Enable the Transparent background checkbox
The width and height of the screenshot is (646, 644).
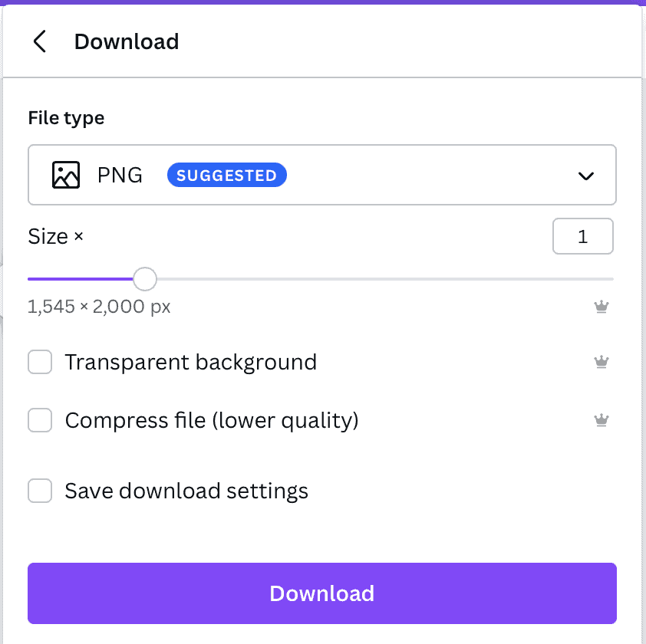tap(40, 362)
